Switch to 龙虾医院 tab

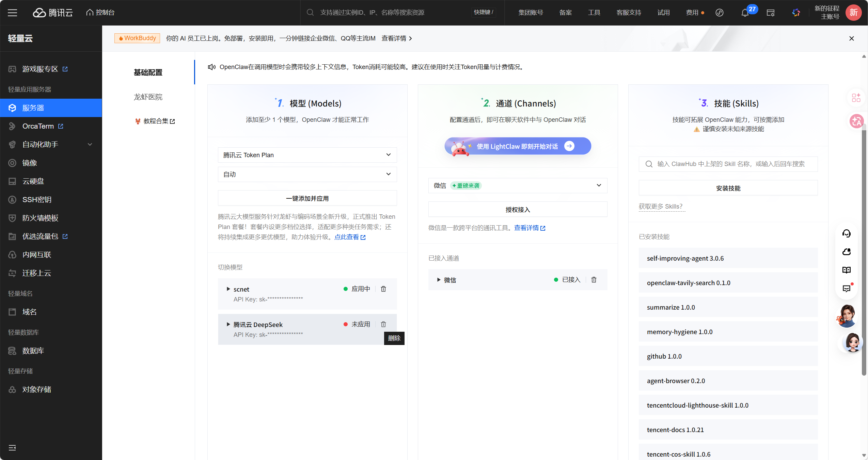pos(148,97)
